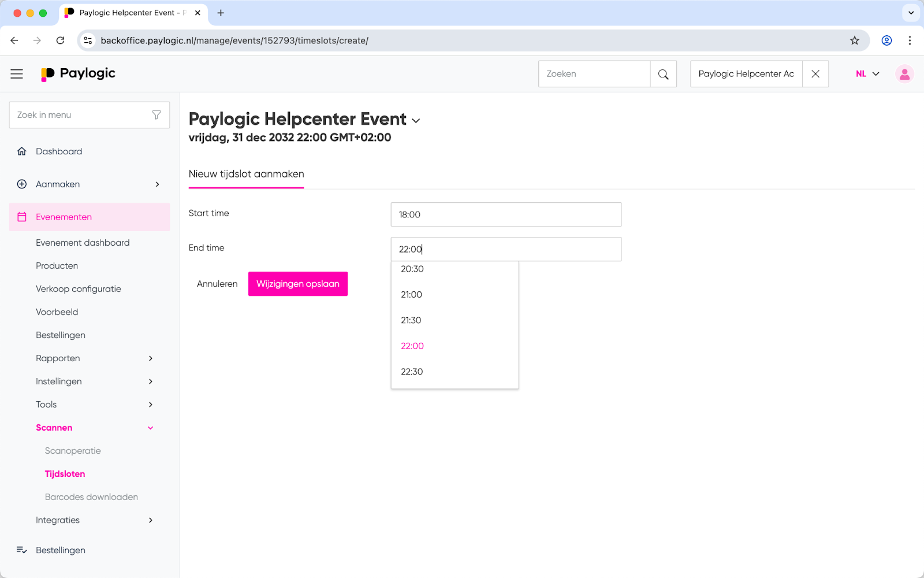The width and height of the screenshot is (924, 578).
Task: Open Voorbeeld menu item
Action: tap(57, 312)
